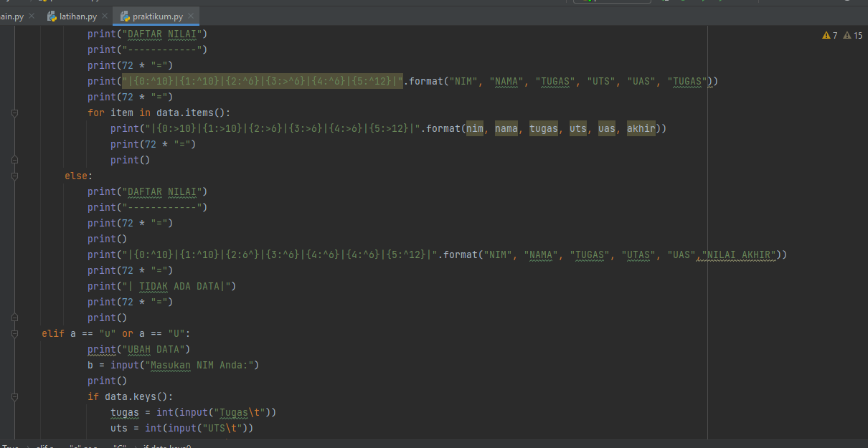Place cursor on 'for item in data.items():' line

pos(159,113)
